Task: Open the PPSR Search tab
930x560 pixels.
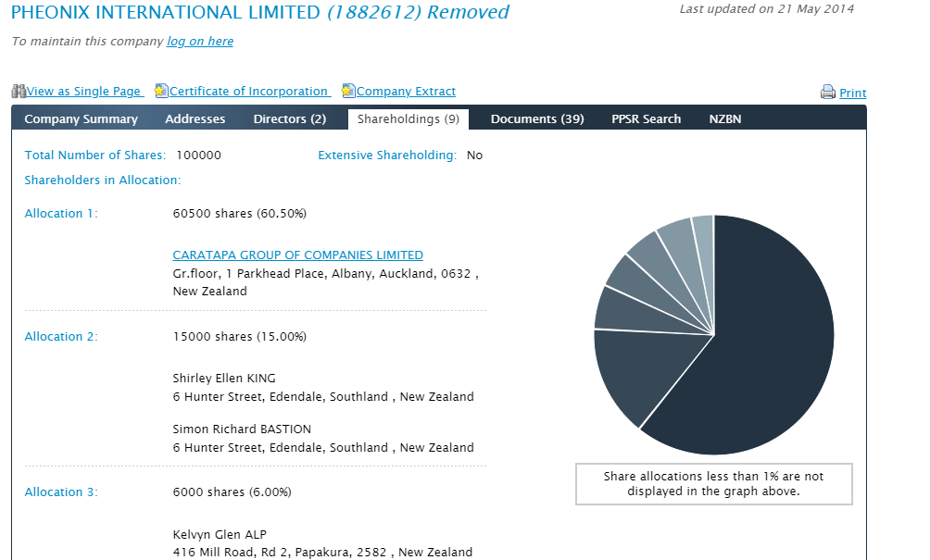Action: (646, 119)
